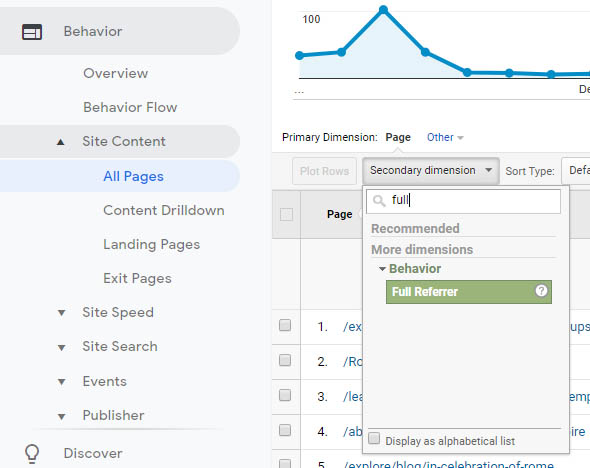590x468 pixels.
Task: Go to Landing Pages report
Action: point(151,245)
